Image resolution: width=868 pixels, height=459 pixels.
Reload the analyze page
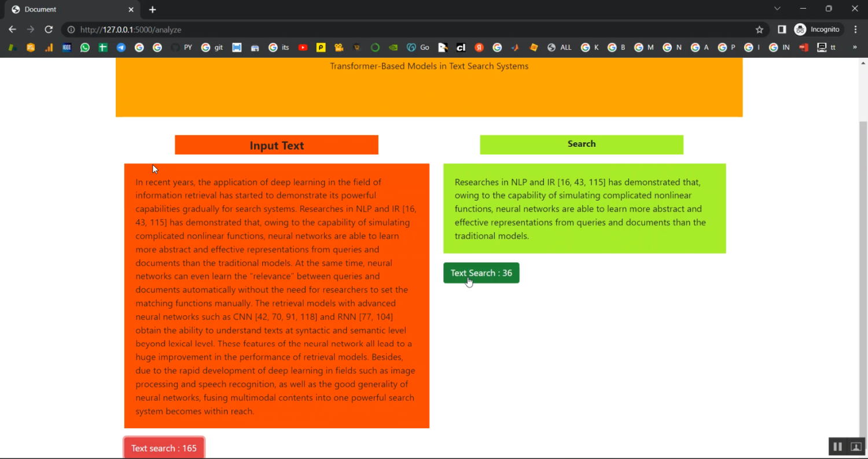49,29
